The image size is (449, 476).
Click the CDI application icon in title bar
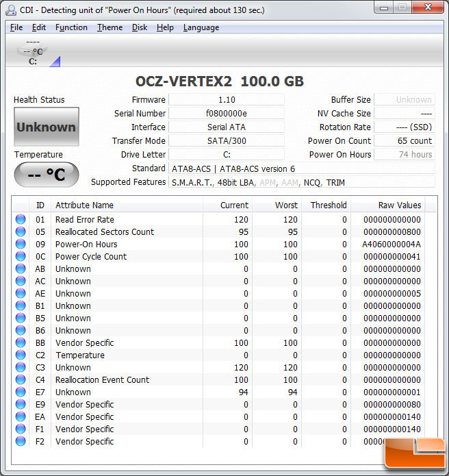pyautogui.click(x=11, y=10)
